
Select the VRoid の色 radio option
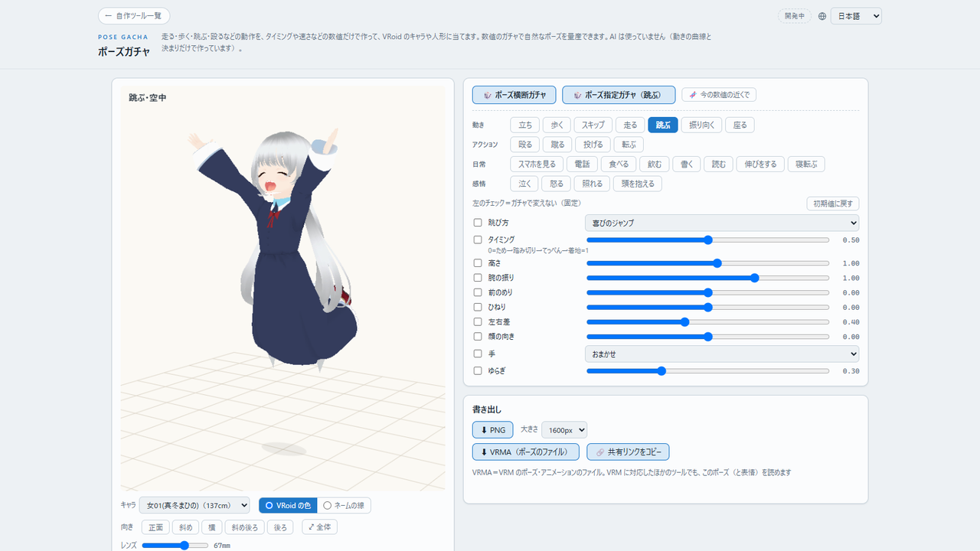click(288, 505)
